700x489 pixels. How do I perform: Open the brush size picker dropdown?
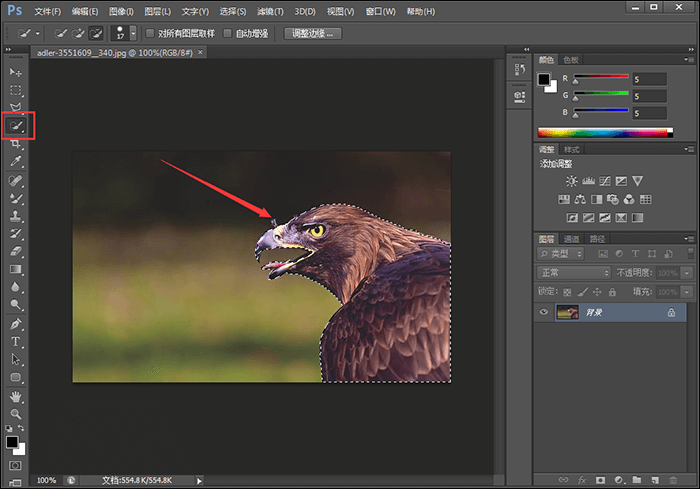click(x=133, y=33)
